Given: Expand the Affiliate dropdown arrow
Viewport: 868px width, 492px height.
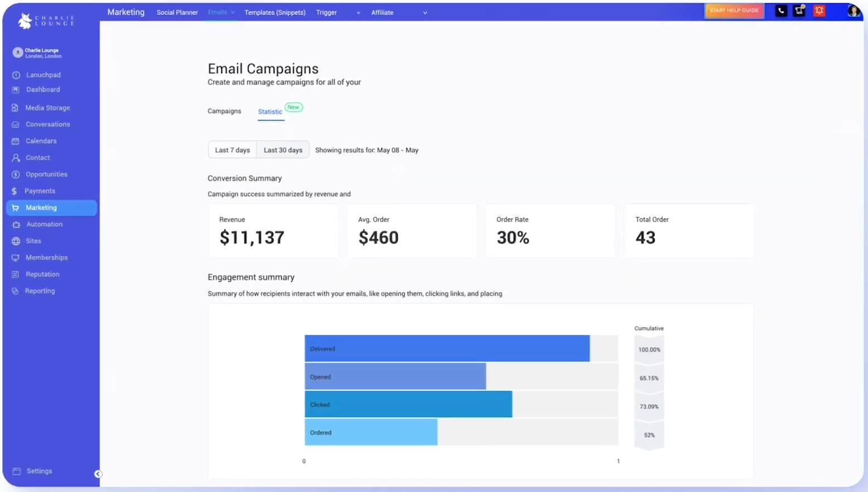Looking at the screenshot, I should (425, 13).
